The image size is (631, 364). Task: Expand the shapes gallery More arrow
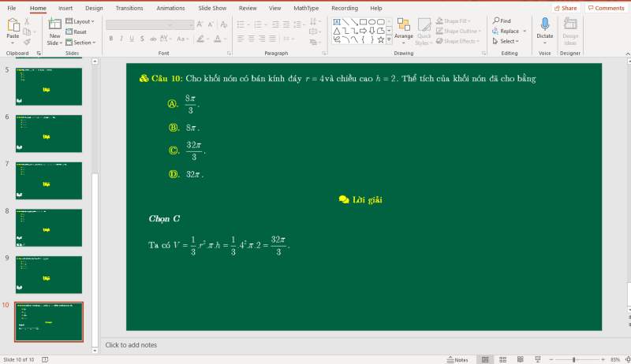[389, 39]
